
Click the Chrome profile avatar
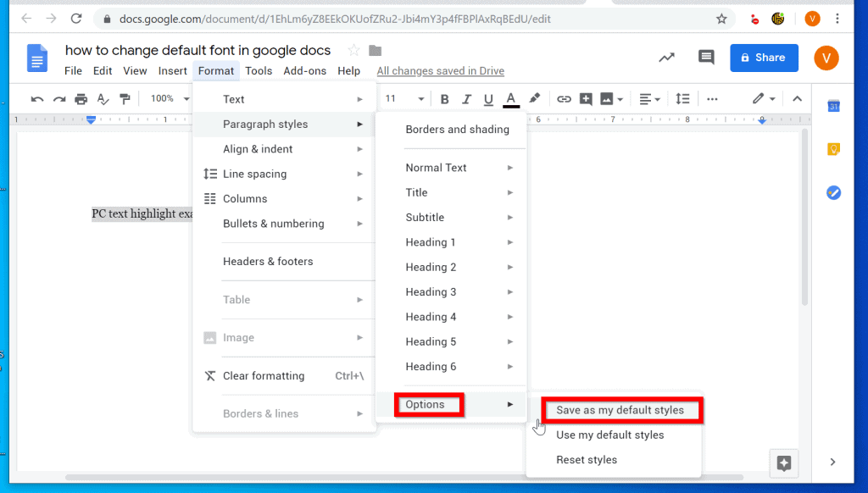pos(812,19)
